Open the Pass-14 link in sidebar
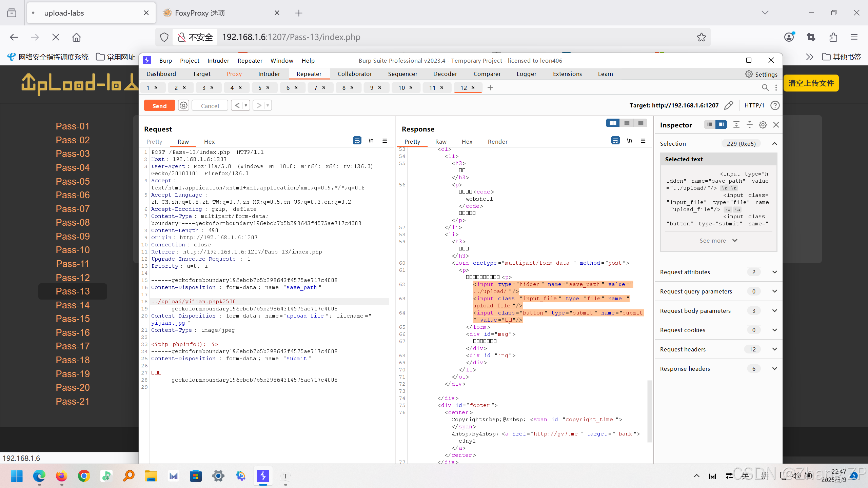868x488 pixels. [x=73, y=305]
